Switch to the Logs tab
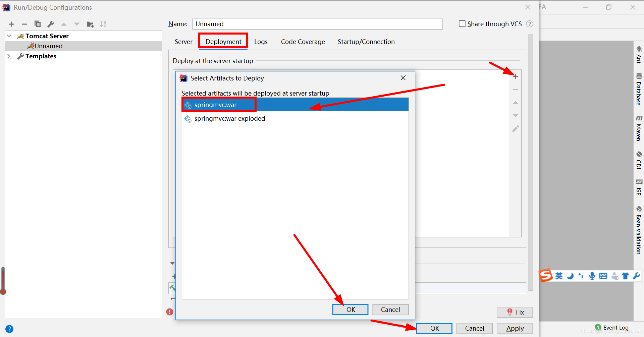The height and width of the screenshot is (337, 644). [261, 42]
